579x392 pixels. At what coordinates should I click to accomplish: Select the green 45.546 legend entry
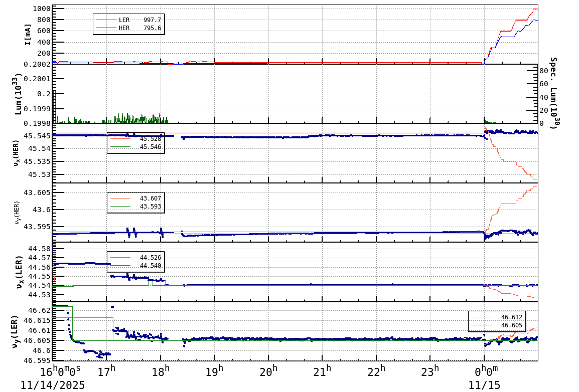click(151, 146)
